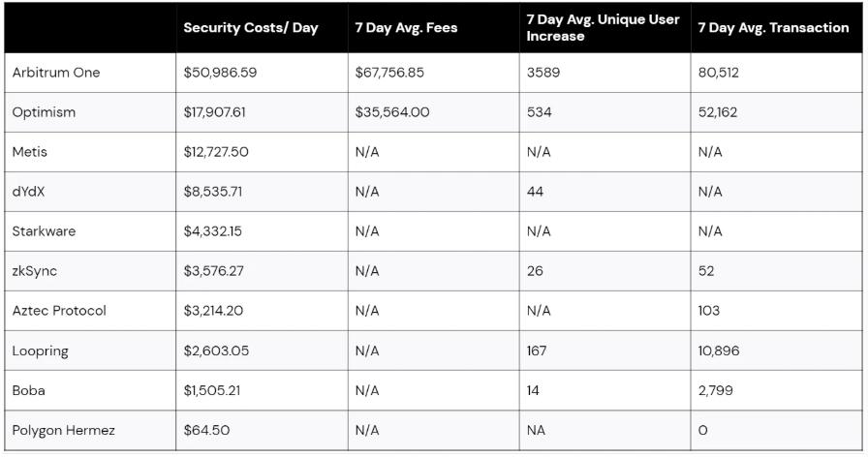Select the Boba row name
The height and width of the screenshot is (457, 868).
coord(29,390)
